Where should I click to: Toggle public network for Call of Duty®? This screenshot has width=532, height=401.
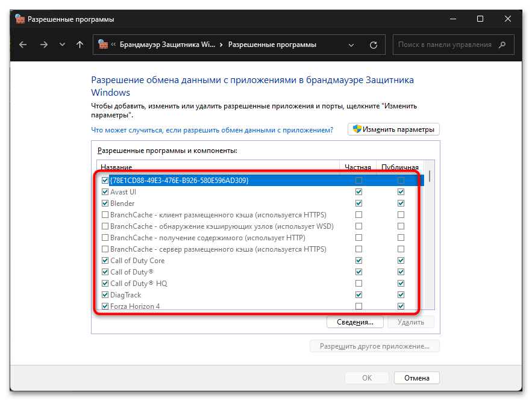[x=401, y=272]
